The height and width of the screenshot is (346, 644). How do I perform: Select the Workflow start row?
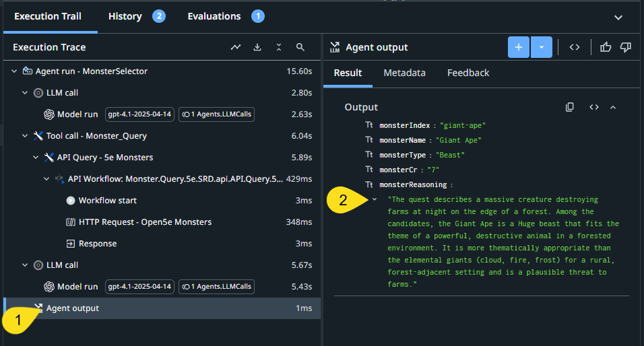162,201
